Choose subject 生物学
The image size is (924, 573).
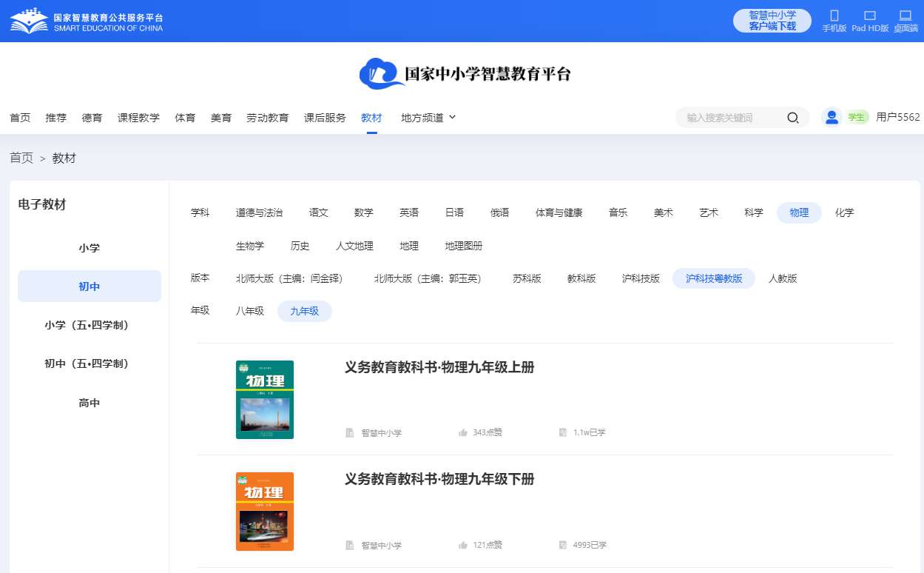tap(250, 246)
